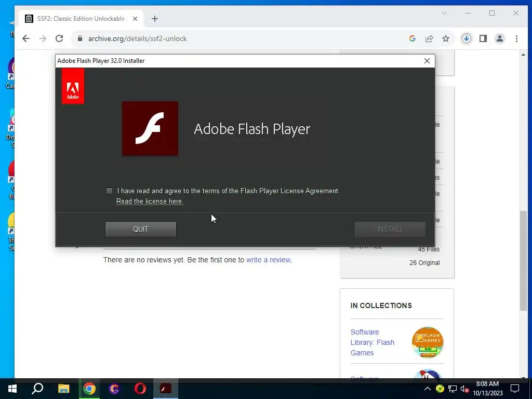Close the Adobe Flash Player Installer dialog
The image size is (532, 399).
[427, 61]
